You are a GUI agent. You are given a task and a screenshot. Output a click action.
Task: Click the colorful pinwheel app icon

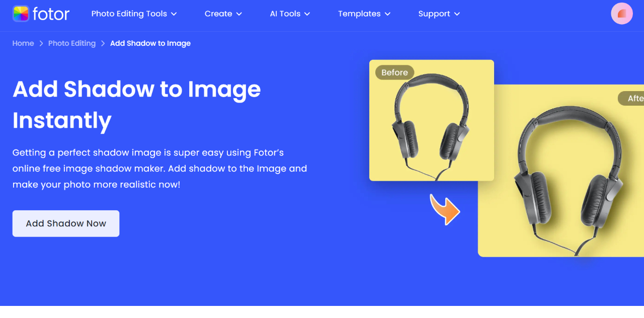click(x=20, y=14)
